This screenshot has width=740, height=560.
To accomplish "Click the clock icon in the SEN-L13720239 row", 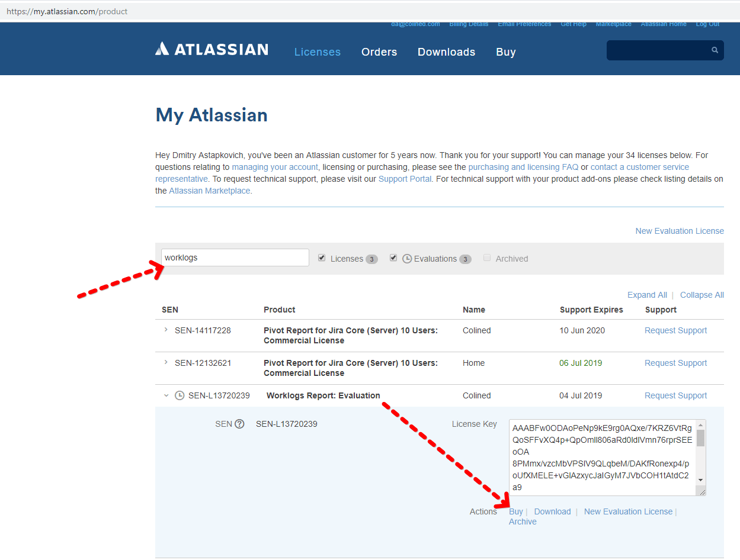I will pyautogui.click(x=180, y=395).
